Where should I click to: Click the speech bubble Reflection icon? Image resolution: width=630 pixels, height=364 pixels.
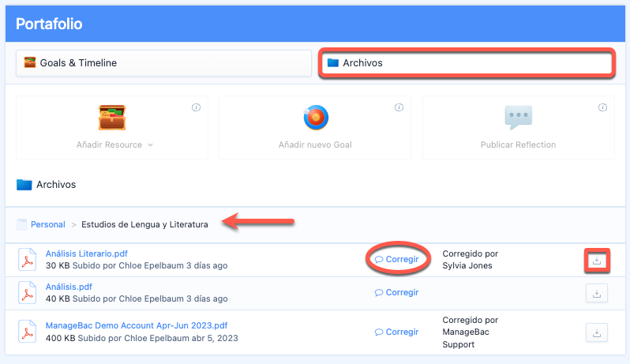tap(518, 118)
